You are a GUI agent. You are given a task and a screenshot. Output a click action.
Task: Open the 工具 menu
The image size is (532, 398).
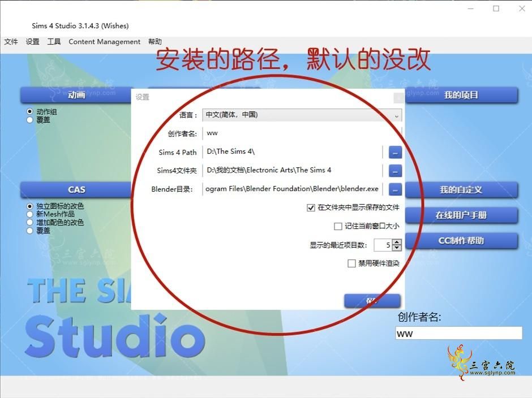click(54, 42)
